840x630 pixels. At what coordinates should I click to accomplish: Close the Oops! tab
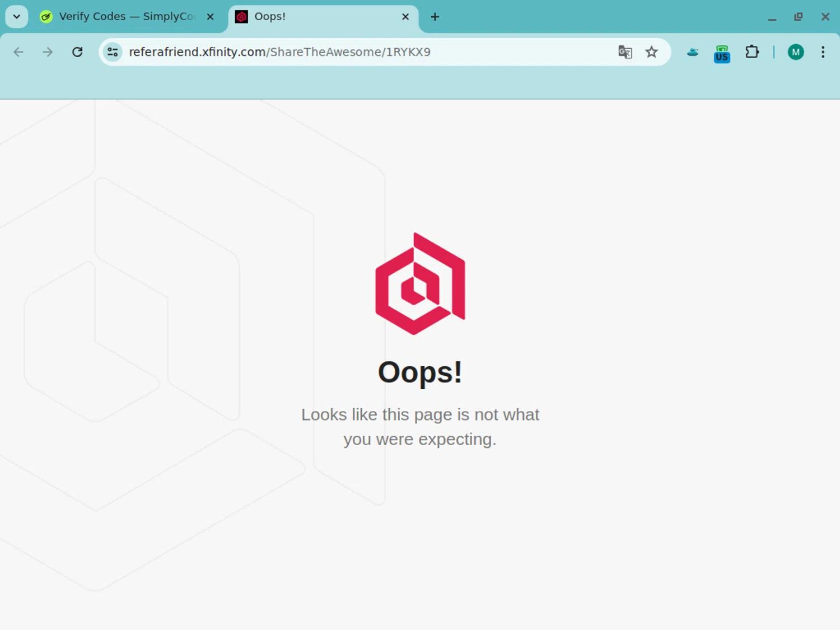coord(405,17)
